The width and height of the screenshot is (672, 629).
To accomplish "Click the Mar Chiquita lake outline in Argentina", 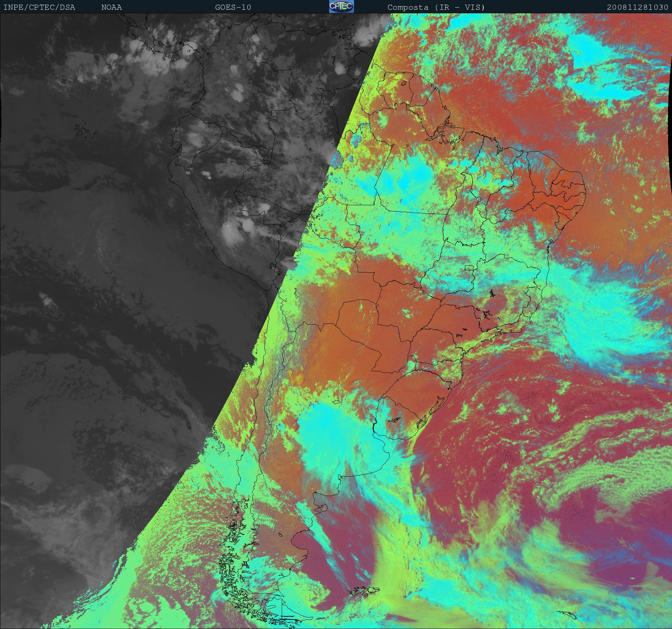I will pos(336,402).
